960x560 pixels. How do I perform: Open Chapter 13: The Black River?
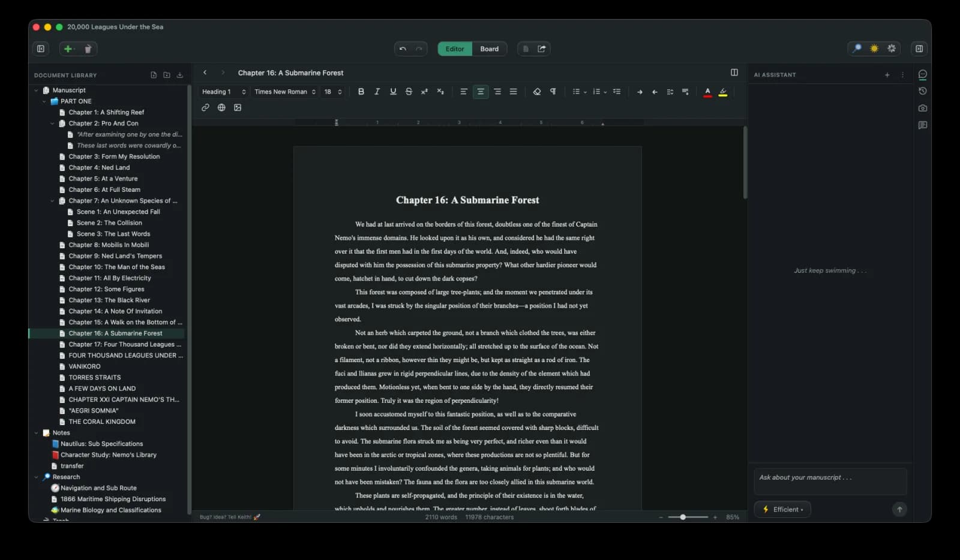[x=109, y=300]
